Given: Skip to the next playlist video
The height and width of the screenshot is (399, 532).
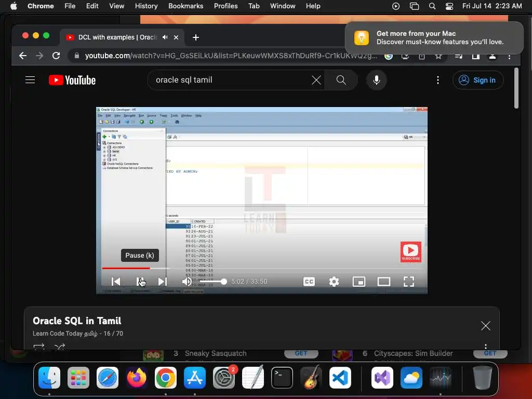Looking at the screenshot, I should pyautogui.click(x=163, y=281).
